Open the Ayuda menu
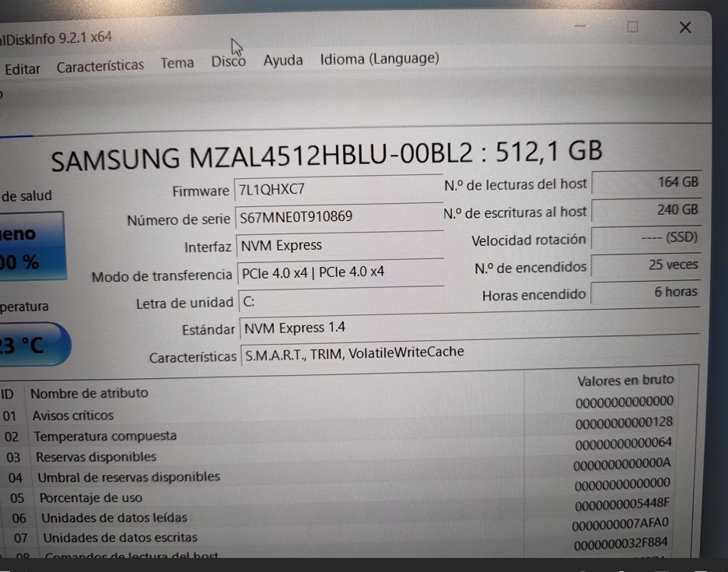 click(x=283, y=61)
